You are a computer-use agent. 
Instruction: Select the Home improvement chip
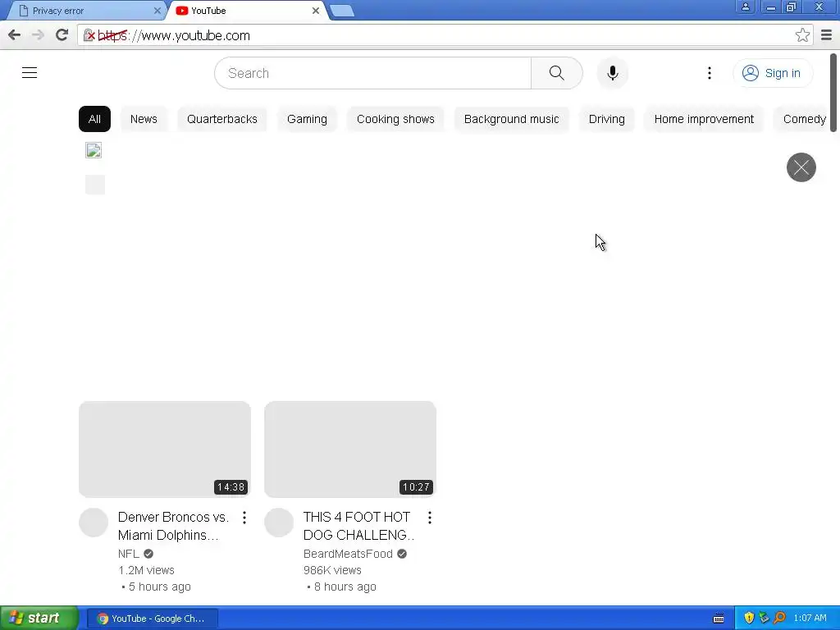coord(704,119)
